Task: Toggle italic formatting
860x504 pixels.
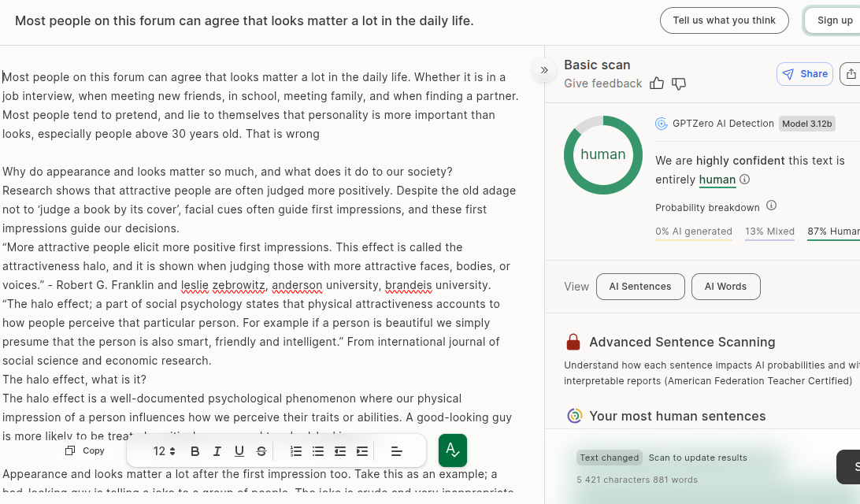Action: point(217,451)
